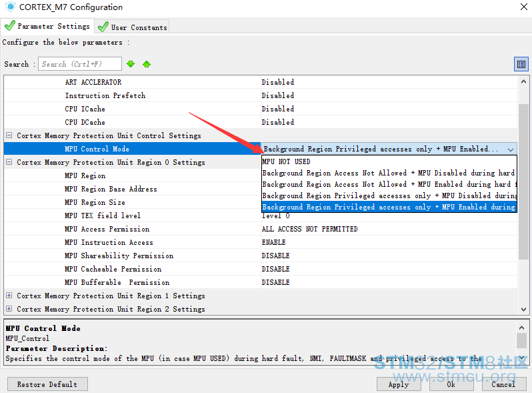Screen dimensions: 532x393
Task: Collapse Cortex Memory Protection Unit Control Settings
Action: (x=9, y=135)
